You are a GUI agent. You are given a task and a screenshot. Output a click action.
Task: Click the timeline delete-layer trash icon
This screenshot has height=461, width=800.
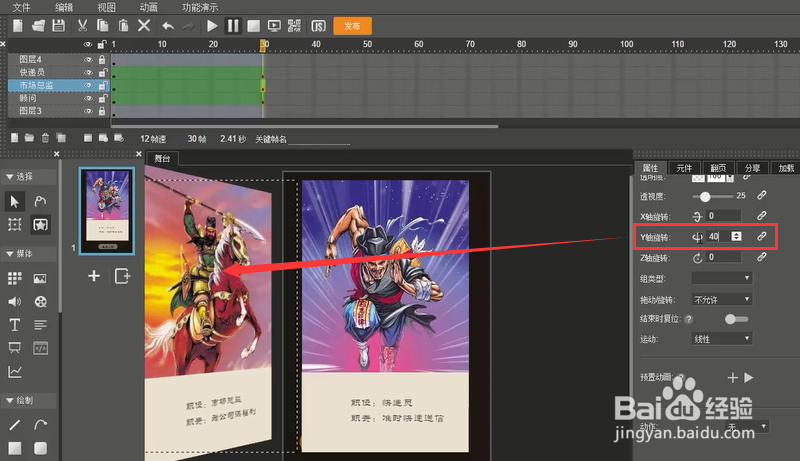coord(45,138)
